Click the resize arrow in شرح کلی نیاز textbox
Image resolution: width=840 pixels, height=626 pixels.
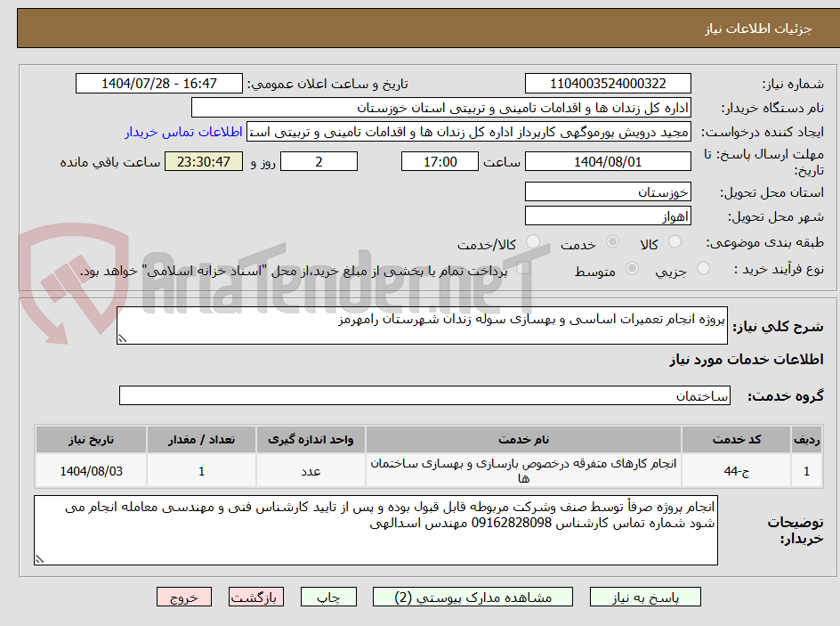pyautogui.click(x=124, y=339)
